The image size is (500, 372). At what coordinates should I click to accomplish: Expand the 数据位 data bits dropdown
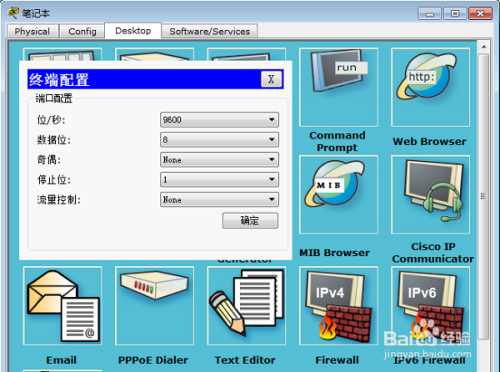coord(219,140)
